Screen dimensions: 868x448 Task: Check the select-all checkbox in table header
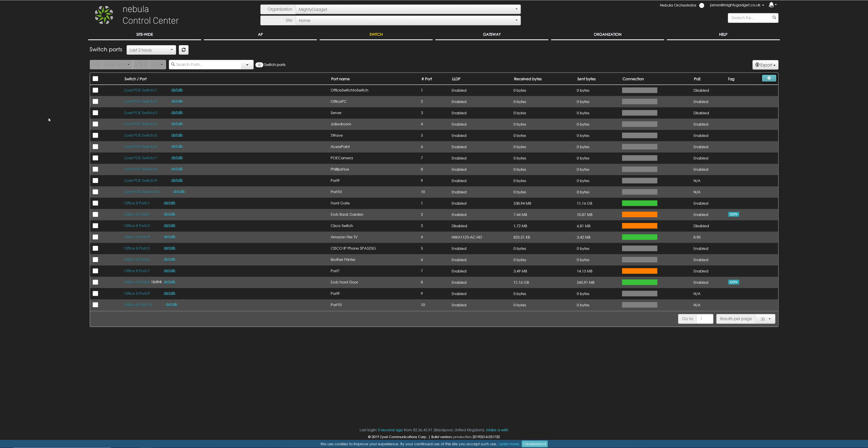(95, 79)
